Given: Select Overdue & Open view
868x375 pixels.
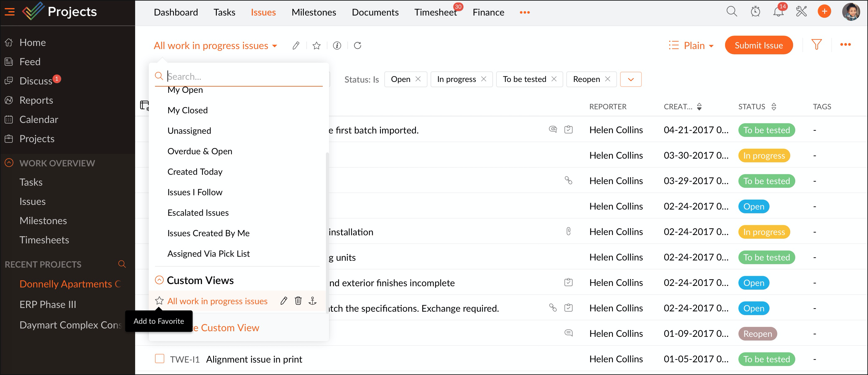Looking at the screenshot, I should [x=199, y=151].
